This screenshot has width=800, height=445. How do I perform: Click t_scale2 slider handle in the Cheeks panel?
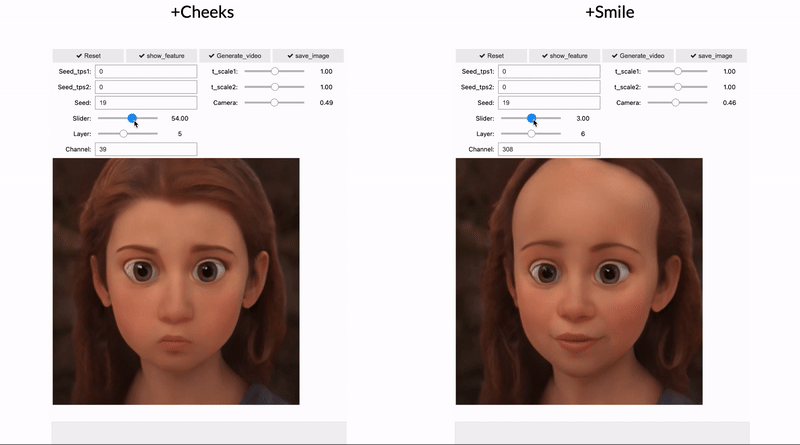pyautogui.click(x=274, y=87)
